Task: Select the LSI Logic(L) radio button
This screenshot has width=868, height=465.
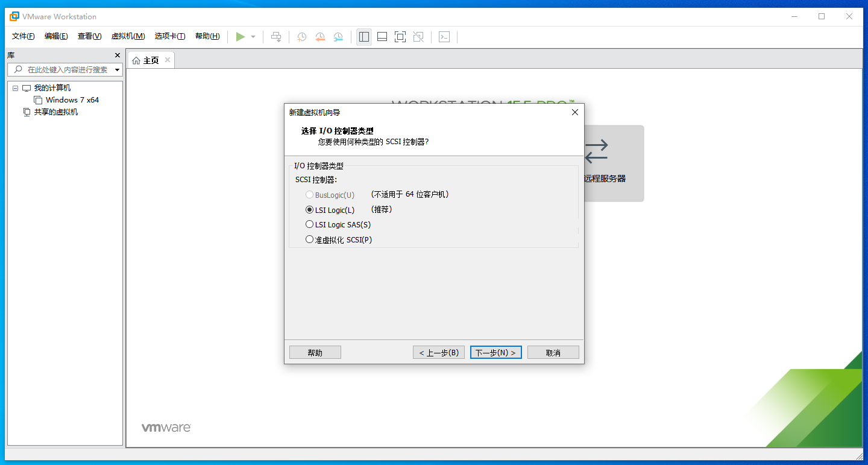Action: (x=309, y=210)
